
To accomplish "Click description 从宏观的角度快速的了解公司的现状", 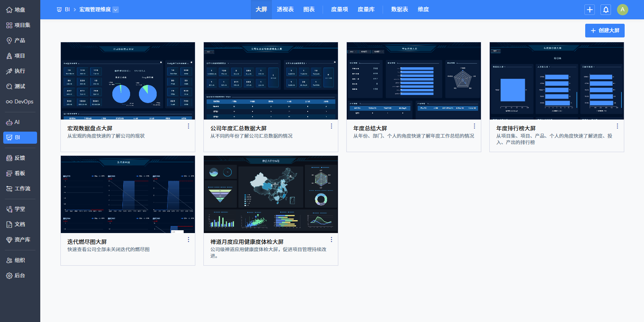I will [x=106, y=136].
